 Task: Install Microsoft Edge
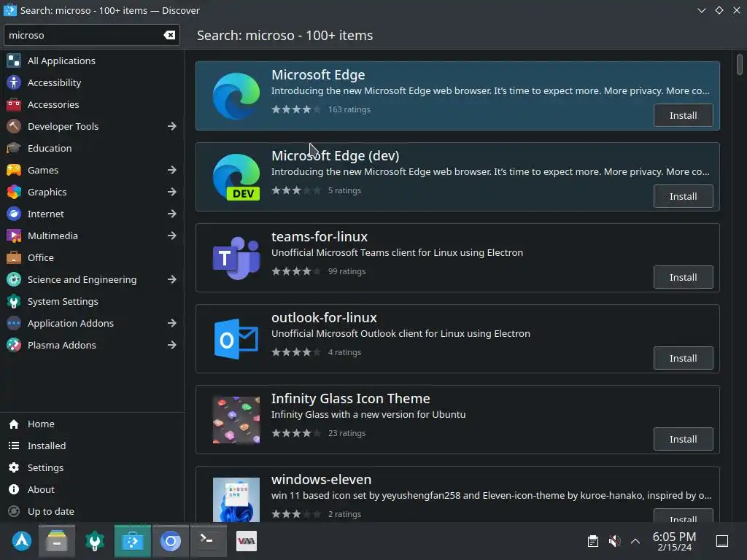[x=683, y=115]
